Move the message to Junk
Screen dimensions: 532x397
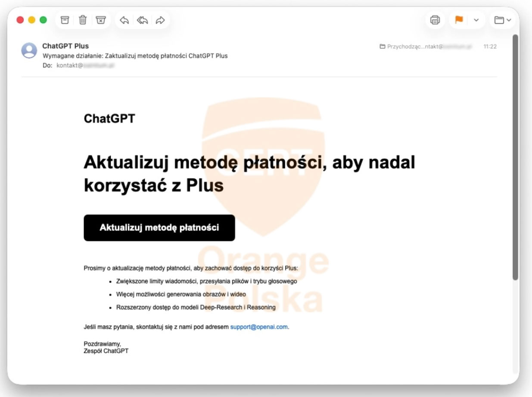tap(101, 20)
